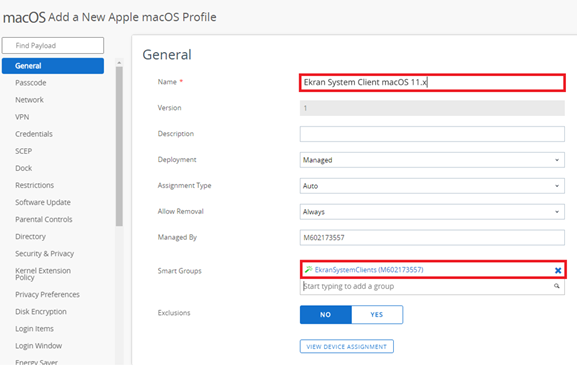Expand the Assignment Type dropdown set to Auto
577x366 pixels.
pyautogui.click(x=432, y=186)
